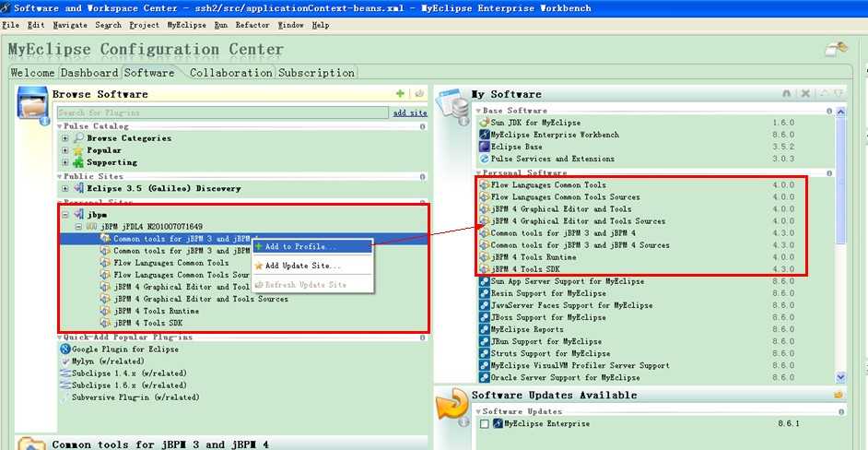Screen dimensions: 868x450
Task: Switch to the Collaboration tab
Action: pos(231,73)
